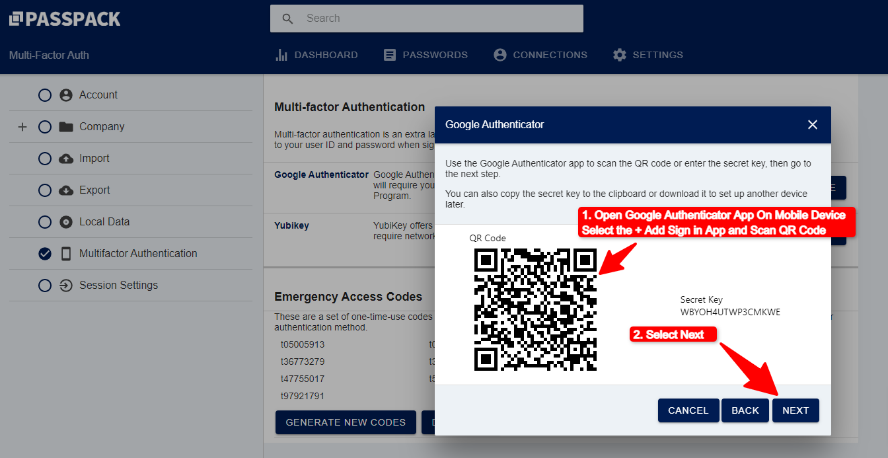The height and width of the screenshot is (458, 888).
Task: Click the Cancel button
Action: [689, 410]
